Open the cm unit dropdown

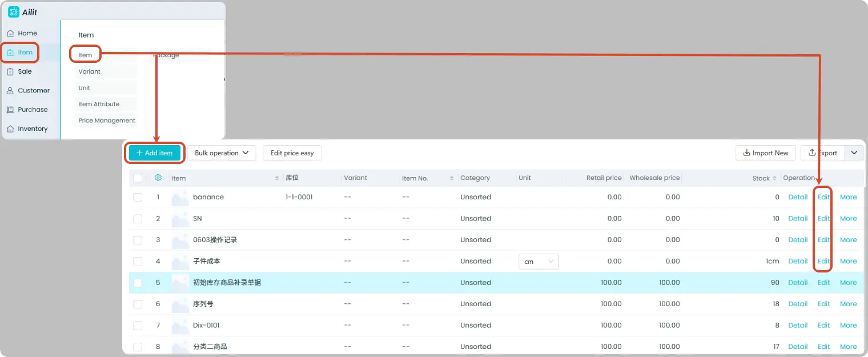539,262
